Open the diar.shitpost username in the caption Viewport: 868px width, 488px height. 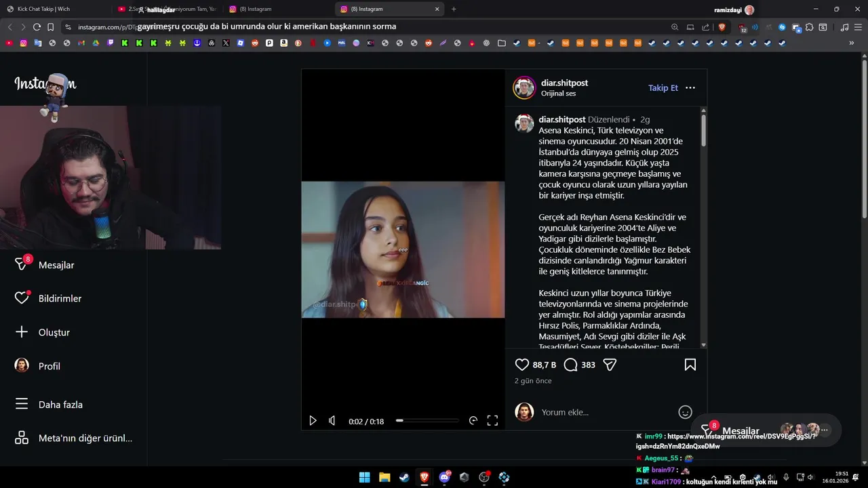(x=562, y=119)
